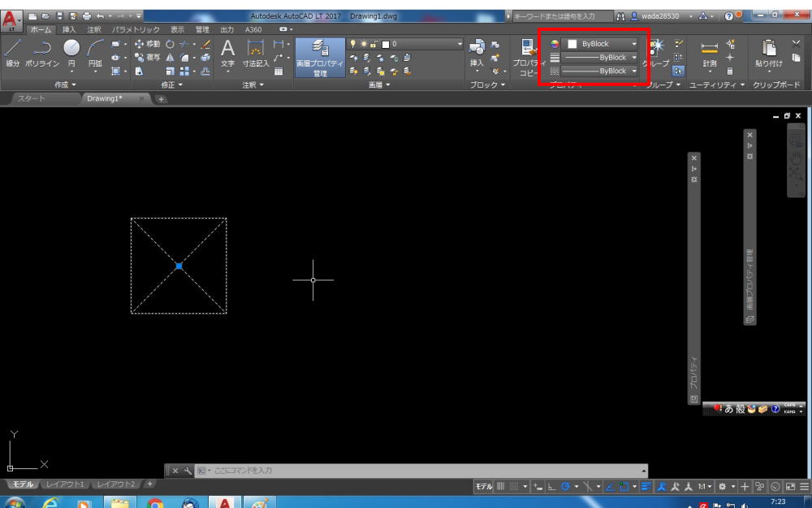
Task: Click the Copy (複写) tool
Action: (x=147, y=57)
